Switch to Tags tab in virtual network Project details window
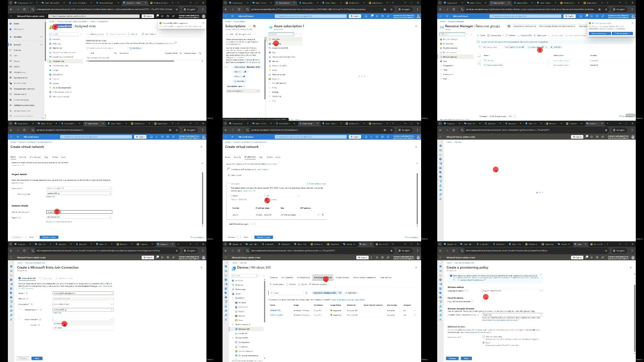 tap(46, 157)
